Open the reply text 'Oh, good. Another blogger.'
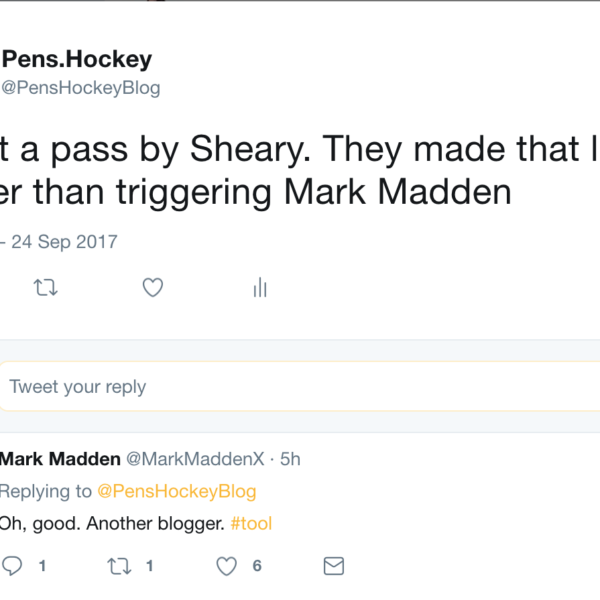Viewport: 600px width, 600px height. click(x=110, y=523)
